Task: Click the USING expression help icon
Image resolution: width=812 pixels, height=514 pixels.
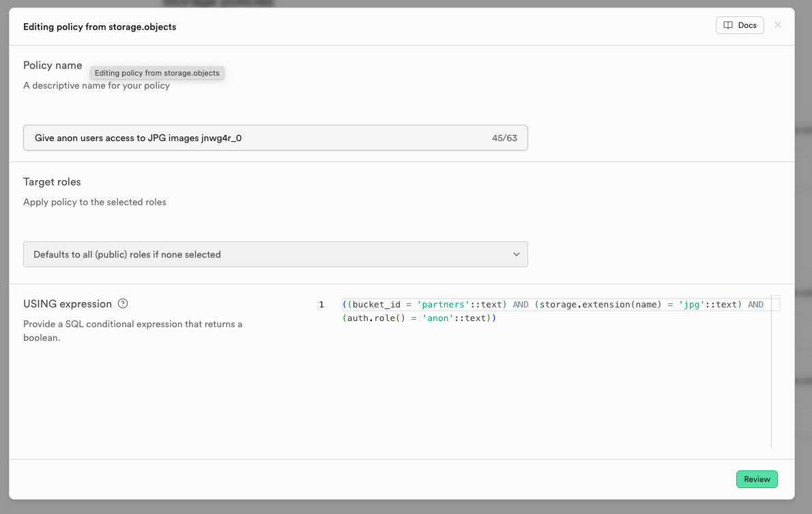Action: 123,303
